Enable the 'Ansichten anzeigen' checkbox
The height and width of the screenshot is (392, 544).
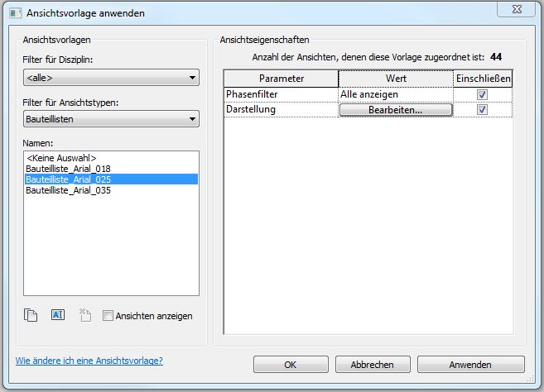click(x=108, y=315)
